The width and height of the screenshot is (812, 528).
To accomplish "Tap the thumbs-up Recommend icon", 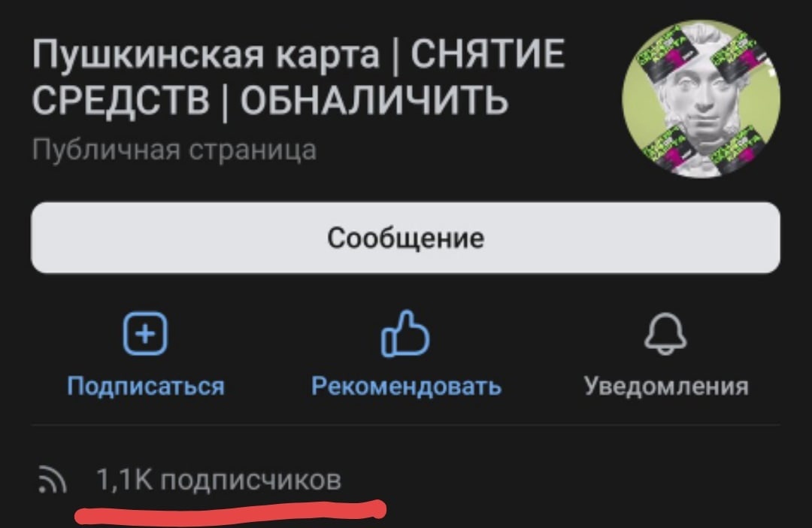I will click(x=405, y=334).
